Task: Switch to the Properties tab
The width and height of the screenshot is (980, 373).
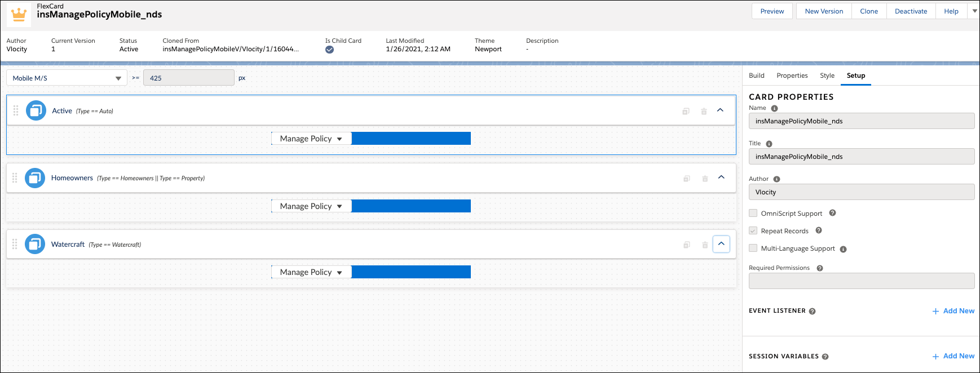Action: pyautogui.click(x=792, y=76)
